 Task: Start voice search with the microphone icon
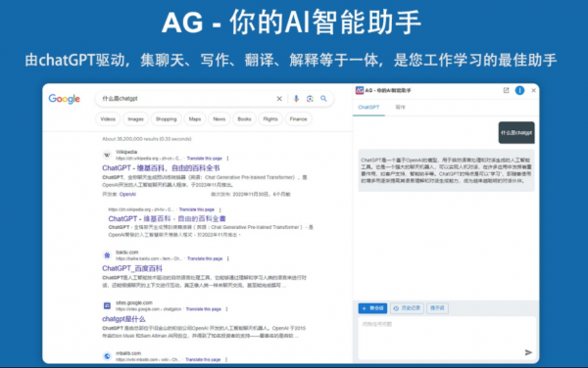(296, 99)
